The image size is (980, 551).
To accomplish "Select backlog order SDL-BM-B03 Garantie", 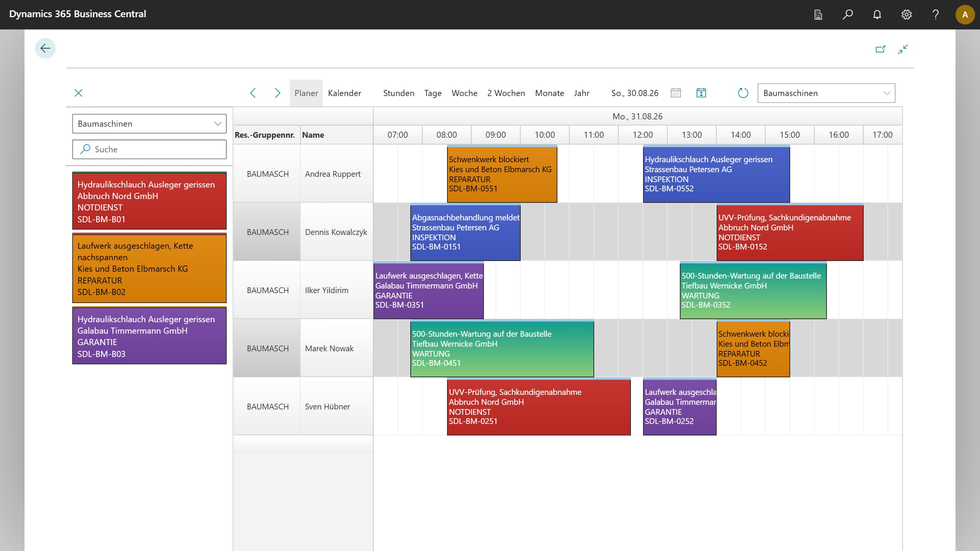I will click(149, 336).
